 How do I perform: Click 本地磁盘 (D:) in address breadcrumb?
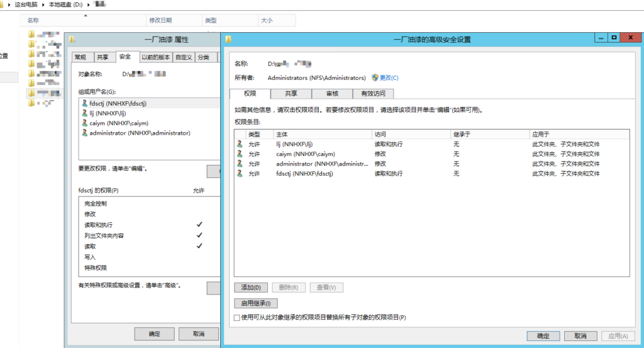click(x=65, y=5)
